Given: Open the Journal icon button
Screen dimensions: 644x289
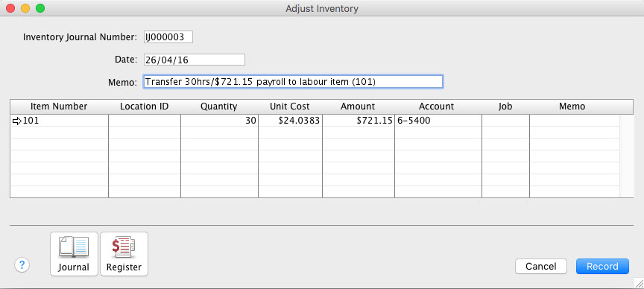Looking at the screenshot, I should click(x=74, y=254).
